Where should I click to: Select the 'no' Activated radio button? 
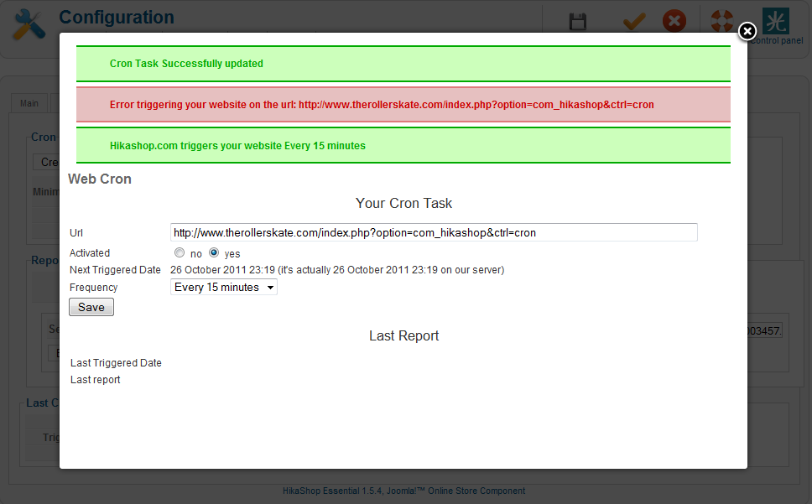tap(180, 252)
